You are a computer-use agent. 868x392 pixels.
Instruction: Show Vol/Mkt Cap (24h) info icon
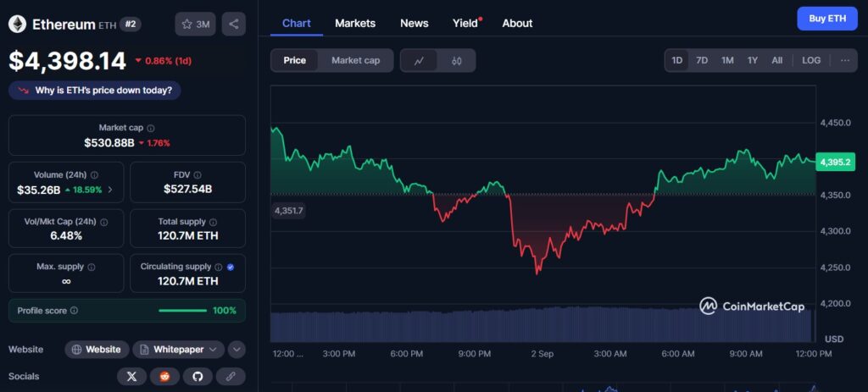[104, 222]
